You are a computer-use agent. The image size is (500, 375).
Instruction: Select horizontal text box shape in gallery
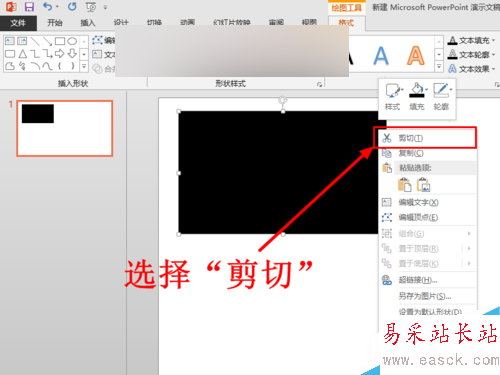click(10, 41)
